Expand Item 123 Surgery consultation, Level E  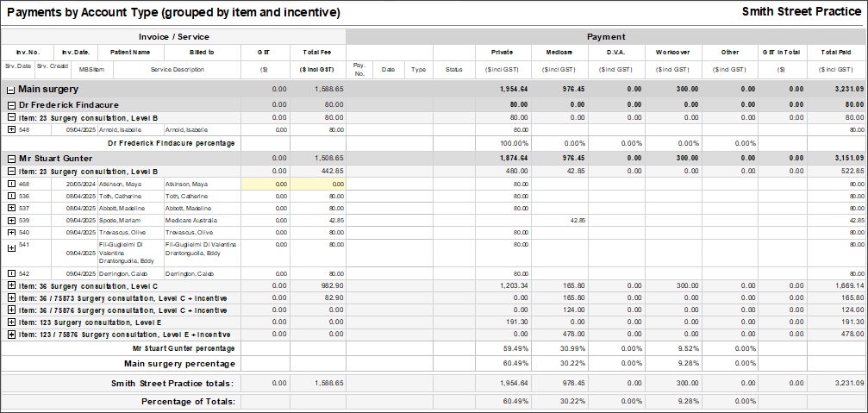tap(10, 322)
